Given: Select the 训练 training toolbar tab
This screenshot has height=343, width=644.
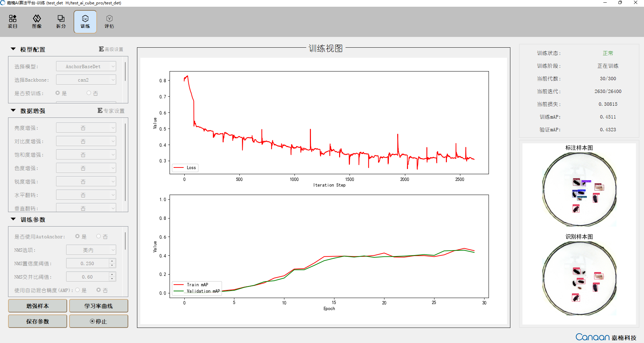Looking at the screenshot, I should 85,22.
